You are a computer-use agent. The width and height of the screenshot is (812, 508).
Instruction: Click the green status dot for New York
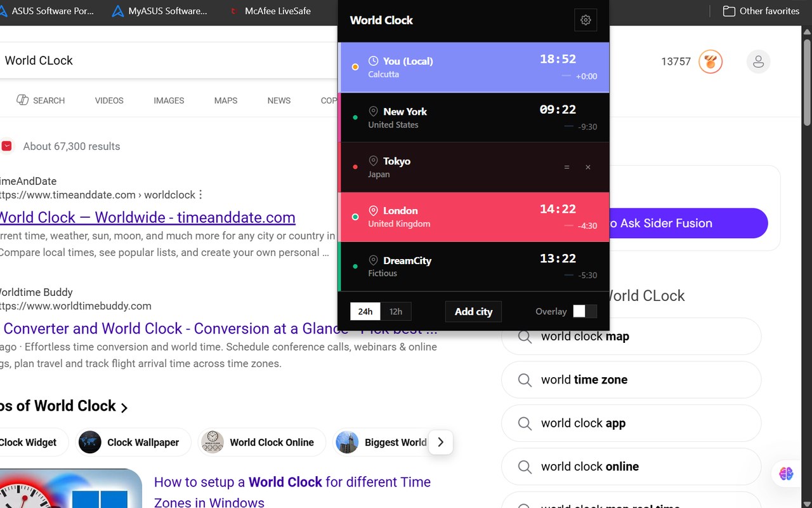[355, 117]
